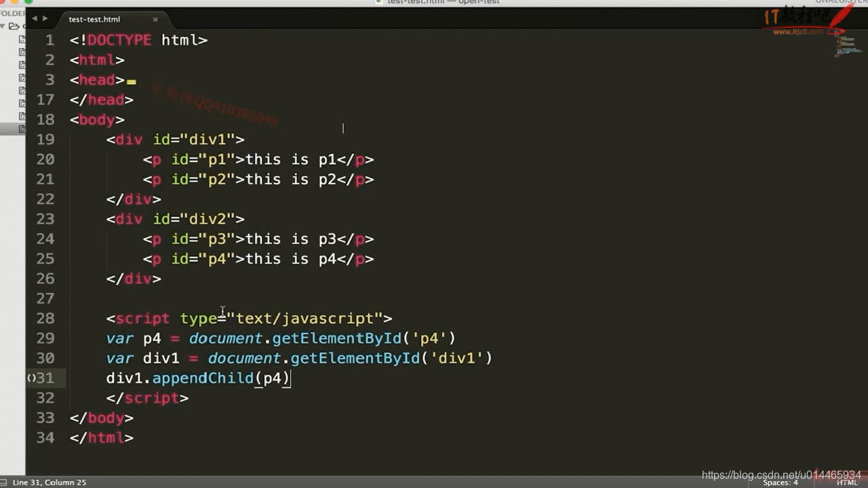Click the id="div2" attribute on line 23
The image size is (868, 488).
tap(193, 219)
